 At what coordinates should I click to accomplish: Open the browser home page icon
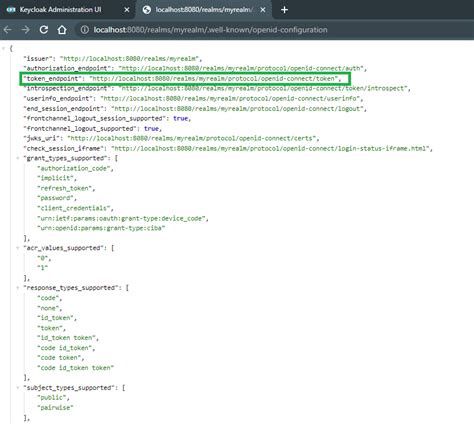coord(62,30)
